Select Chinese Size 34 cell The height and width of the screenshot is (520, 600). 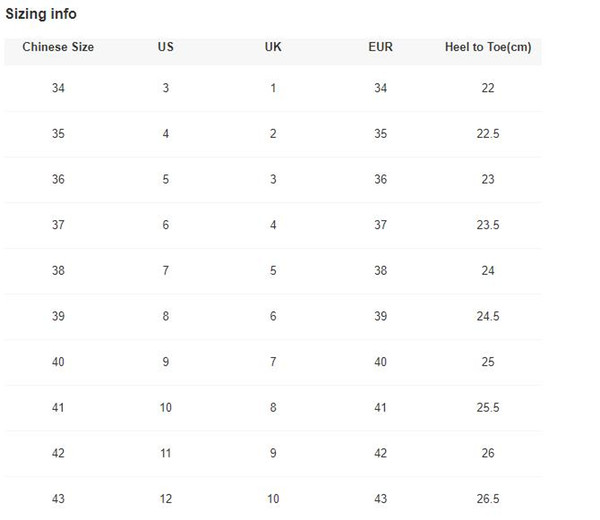click(x=58, y=89)
